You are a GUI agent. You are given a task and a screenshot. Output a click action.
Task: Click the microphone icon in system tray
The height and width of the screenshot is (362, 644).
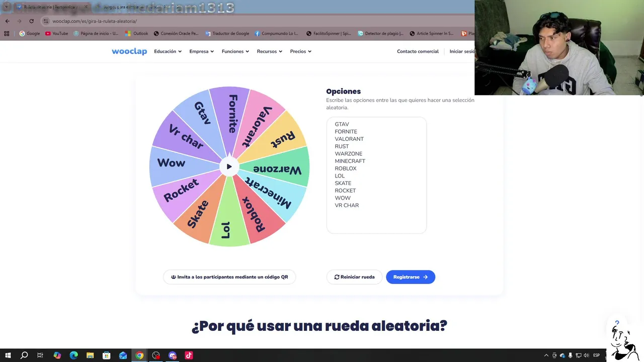click(x=571, y=355)
